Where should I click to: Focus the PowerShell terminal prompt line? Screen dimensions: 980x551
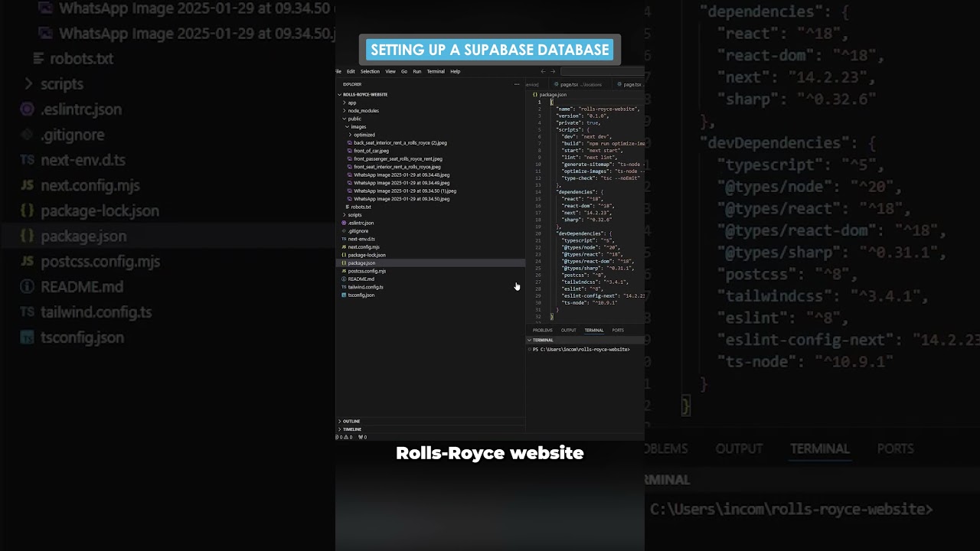(581, 350)
